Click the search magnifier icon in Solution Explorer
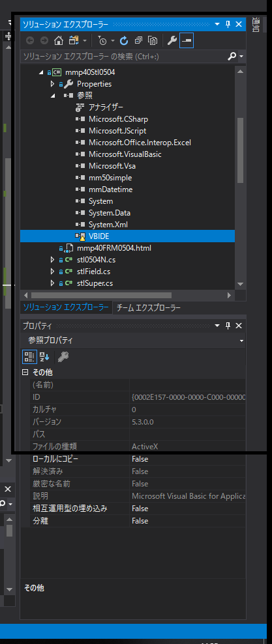The width and height of the screenshot is (272, 644). coord(232,56)
